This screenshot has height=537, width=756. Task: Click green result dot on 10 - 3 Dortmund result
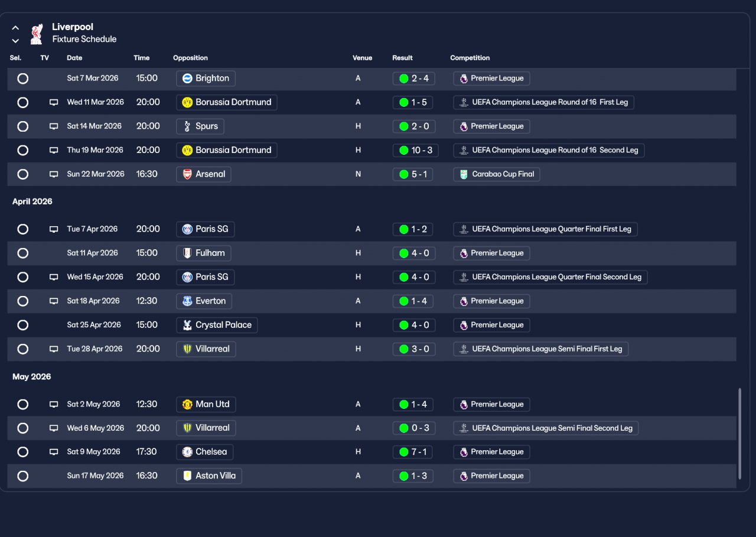pyautogui.click(x=404, y=151)
